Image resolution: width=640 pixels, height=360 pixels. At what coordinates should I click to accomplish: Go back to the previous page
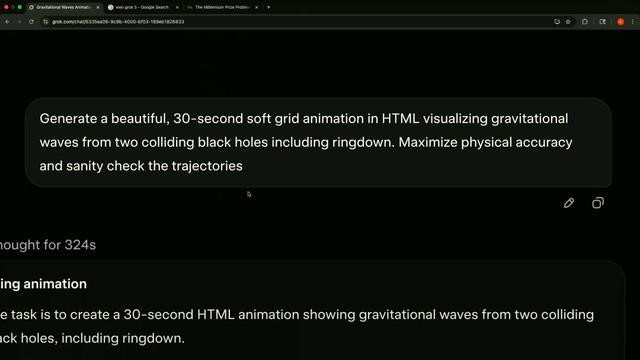[x=7, y=22]
